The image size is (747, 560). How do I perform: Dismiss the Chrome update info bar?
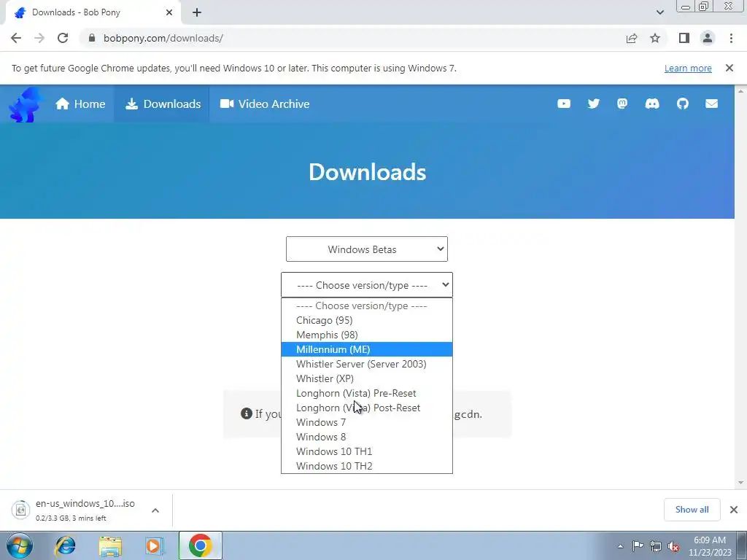tap(729, 68)
